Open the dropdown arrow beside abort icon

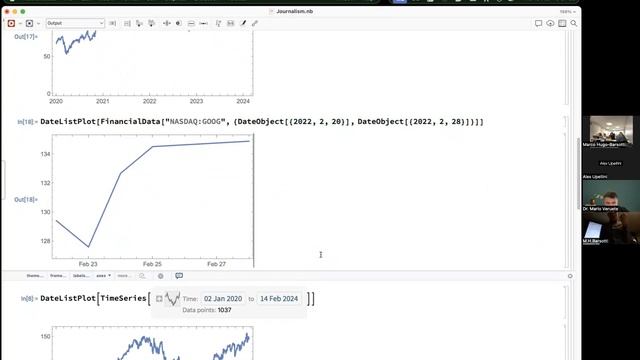[38, 24]
